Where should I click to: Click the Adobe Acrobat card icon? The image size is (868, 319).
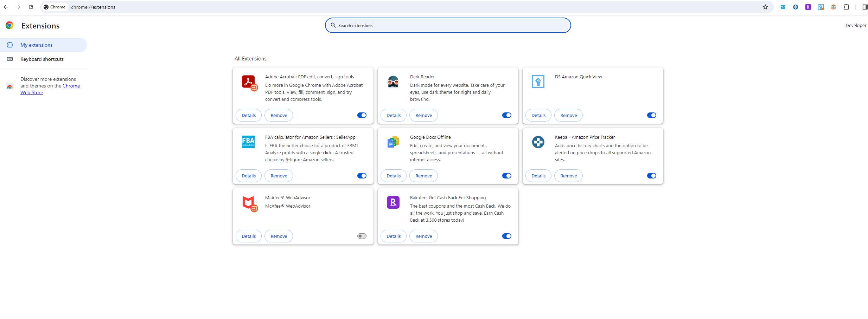coord(249,83)
